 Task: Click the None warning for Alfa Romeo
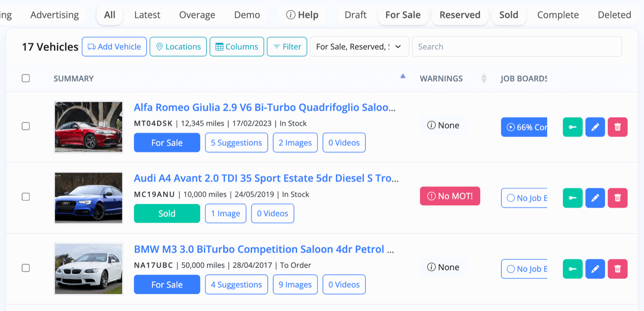pos(443,125)
